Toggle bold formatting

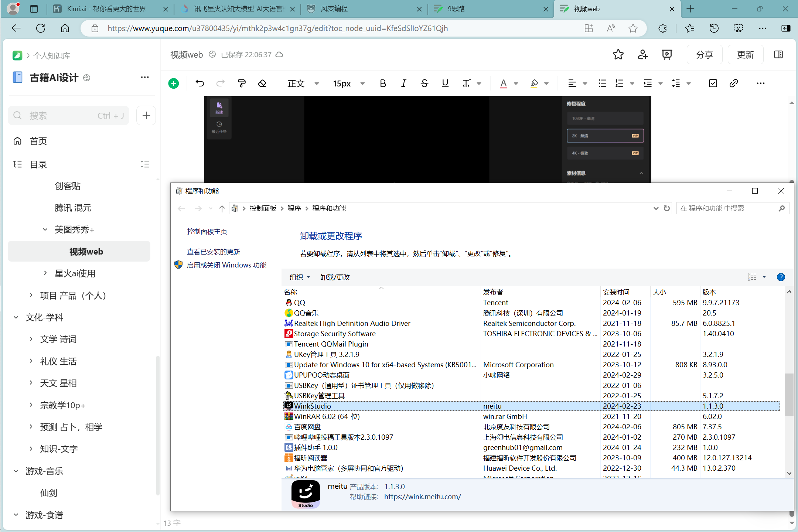[x=383, y=83]
